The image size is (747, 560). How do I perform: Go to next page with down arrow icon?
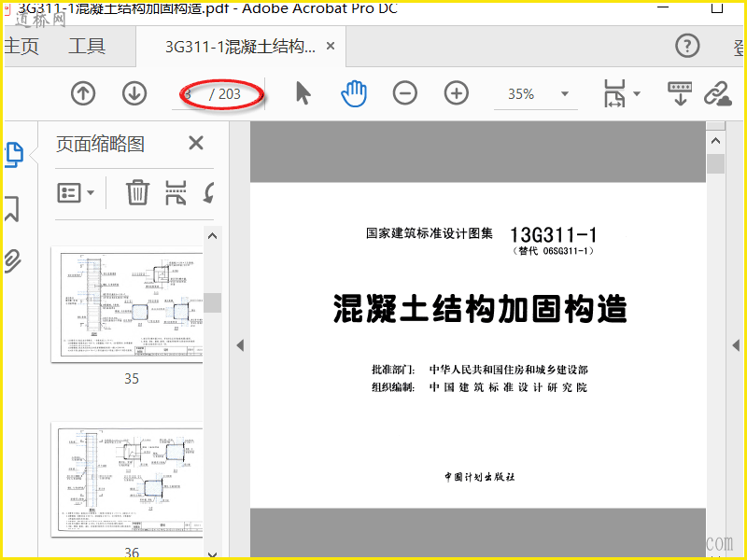click(134, 93)
